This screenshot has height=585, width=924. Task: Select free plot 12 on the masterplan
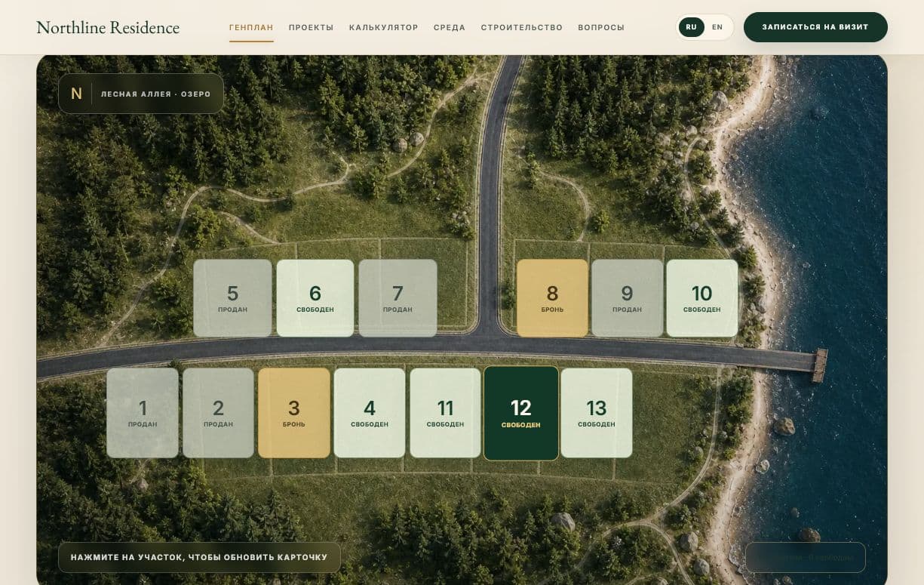point(521,413)
